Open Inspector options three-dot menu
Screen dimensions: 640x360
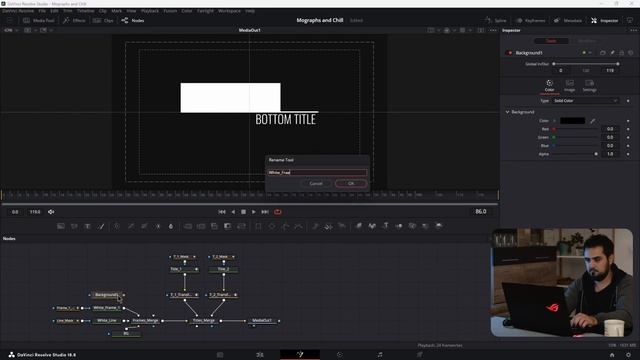point(633,30)
